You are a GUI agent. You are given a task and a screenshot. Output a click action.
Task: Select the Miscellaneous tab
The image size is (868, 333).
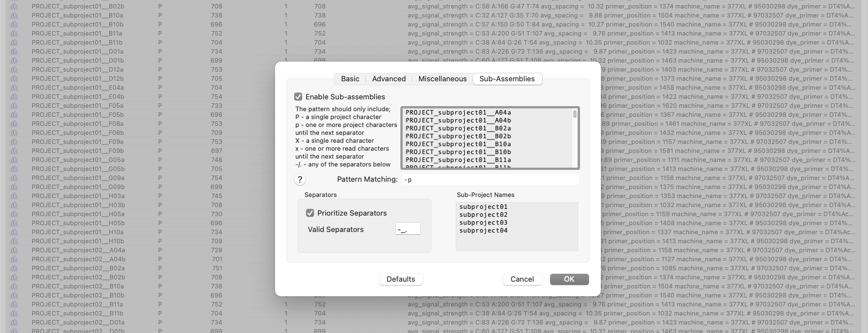click(x=442, y=78)
